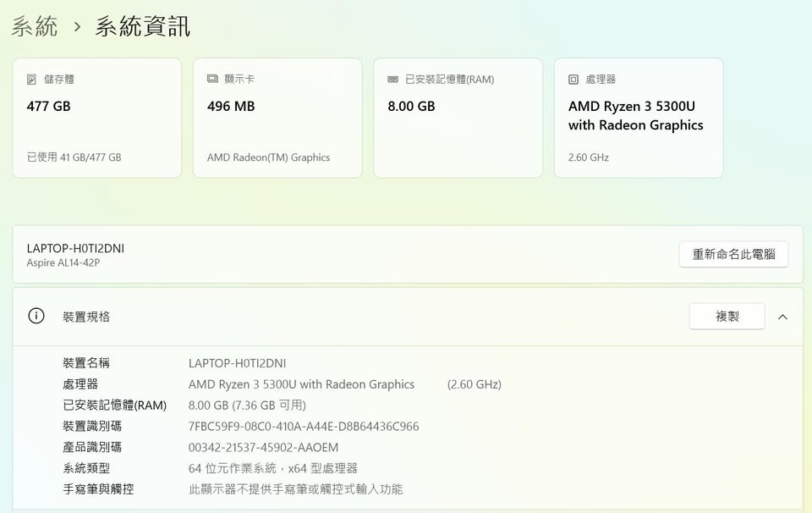Click the breadcrumb arrow after 系統
This screenshot has height=513, width=812.
pos(77,27)
